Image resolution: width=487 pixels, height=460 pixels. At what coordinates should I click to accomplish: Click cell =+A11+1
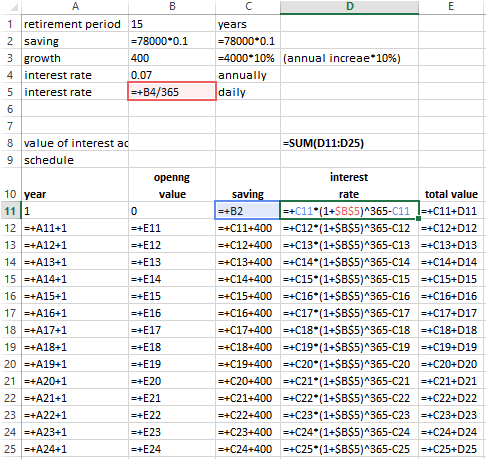click(x=75, y=228)
